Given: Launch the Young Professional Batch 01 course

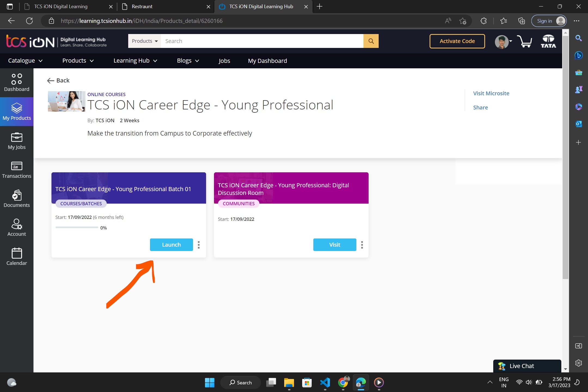Looking at the screenshot, I should tap(171, 245).
